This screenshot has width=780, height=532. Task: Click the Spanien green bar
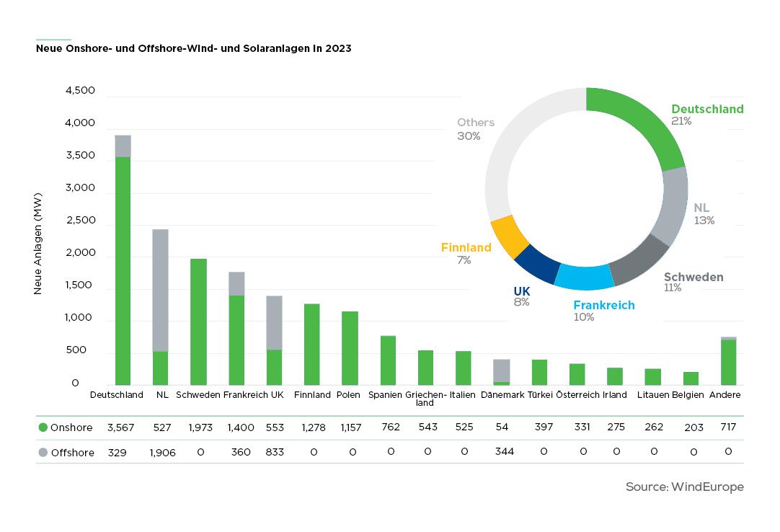(x=388, y=360)
